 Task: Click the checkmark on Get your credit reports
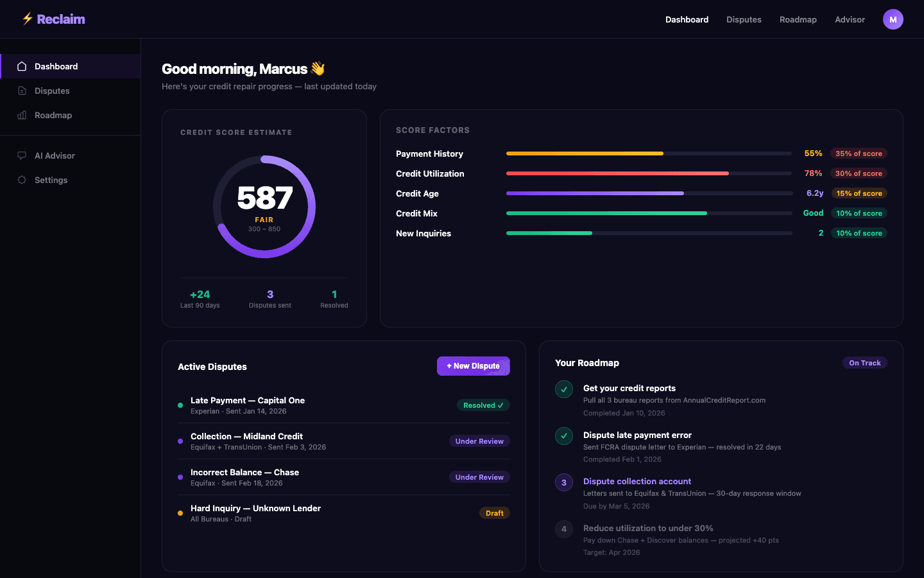click(563, 389)
